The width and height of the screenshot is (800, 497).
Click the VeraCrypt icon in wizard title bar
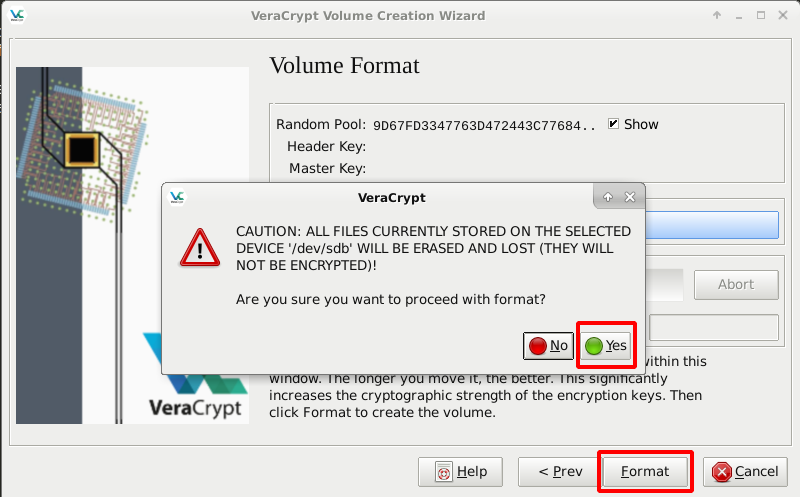pyautogui.click(x=17, y=15)
